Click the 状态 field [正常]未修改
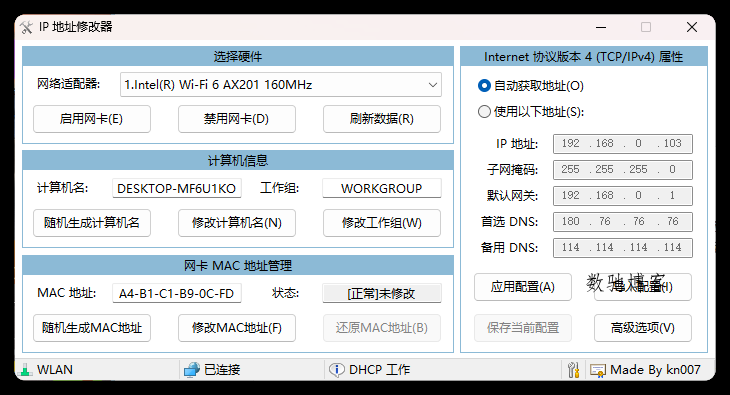The width and height of the screenshot is (730, 395). click(x=382, y=293)
